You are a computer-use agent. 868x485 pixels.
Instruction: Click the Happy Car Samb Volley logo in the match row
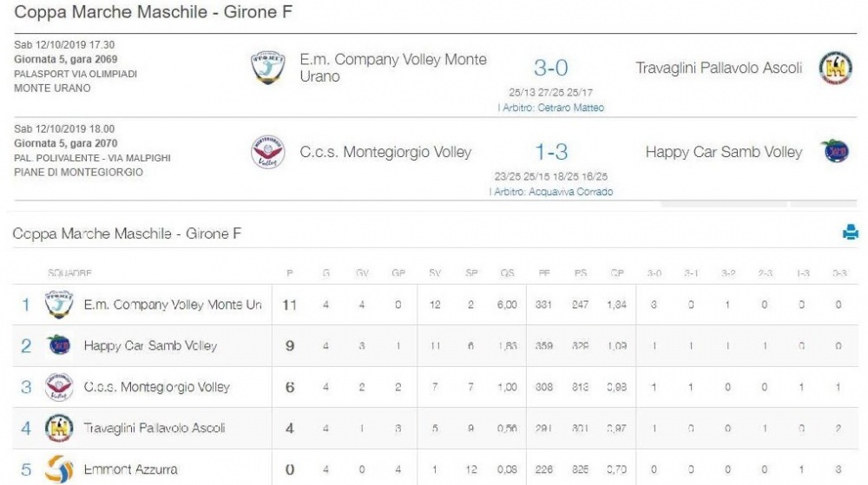pos(836,151)
